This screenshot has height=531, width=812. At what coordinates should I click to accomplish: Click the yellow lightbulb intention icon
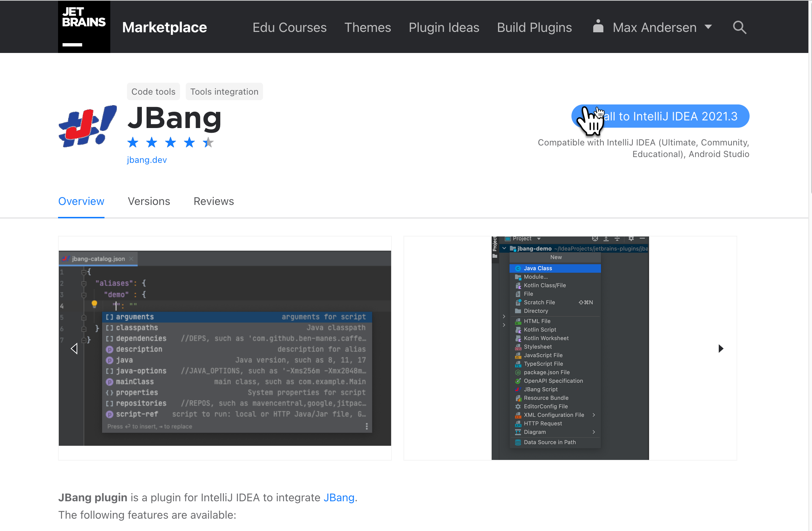coord(94,304)
